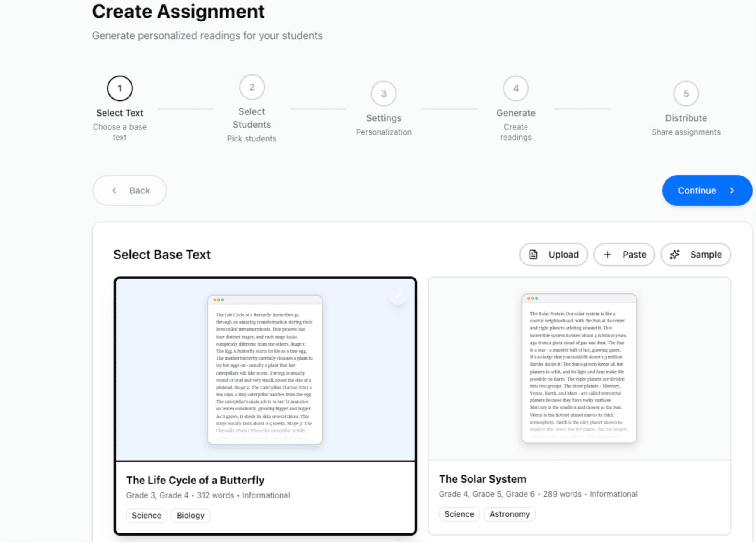Toggle the checkmark on Butterfly card
This screenshot has width=756, height=545.
pyautogui.click(x=398, y=296)
